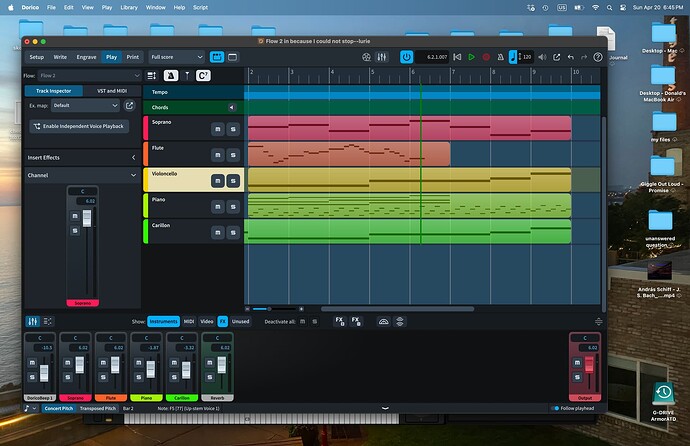This screenshot has height=446, width=690.
Task: Solo the Flute track
Action: click(233, 155)
